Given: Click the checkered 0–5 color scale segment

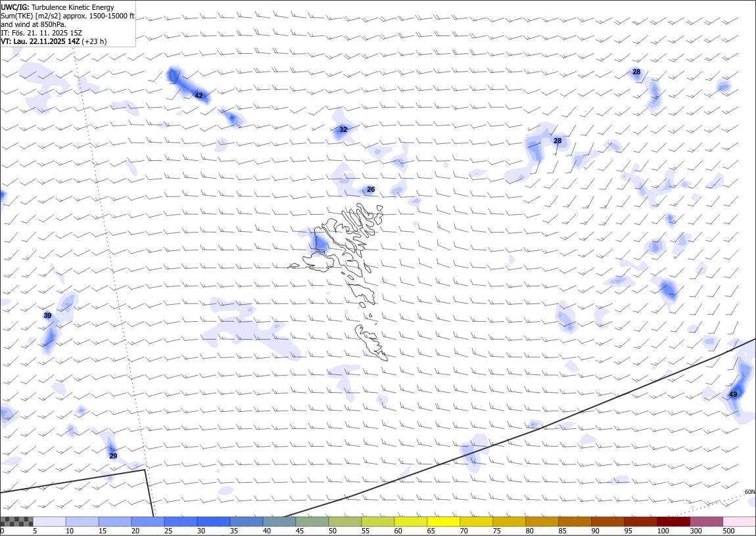Looking at the screenshot, I should (16, 522).
